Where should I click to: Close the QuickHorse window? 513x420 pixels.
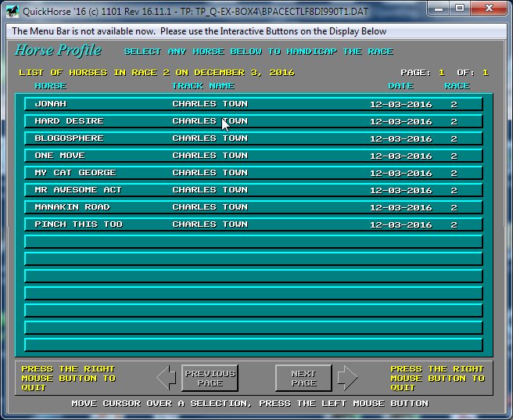point(490,8)
